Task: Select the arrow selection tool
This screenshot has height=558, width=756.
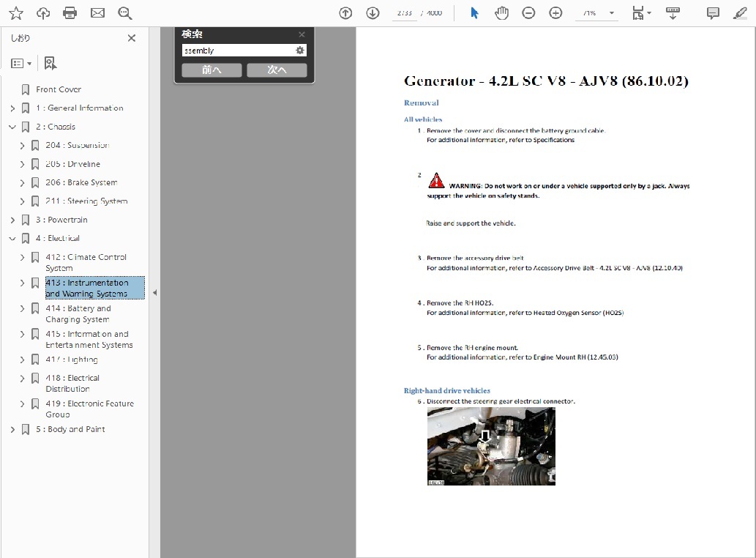Action: point(474,13)
